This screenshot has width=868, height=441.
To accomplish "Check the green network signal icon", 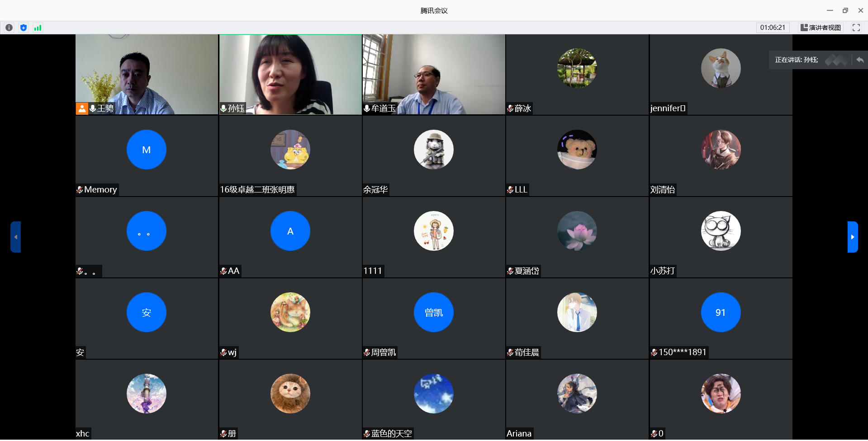I will (x=38, y=28).
